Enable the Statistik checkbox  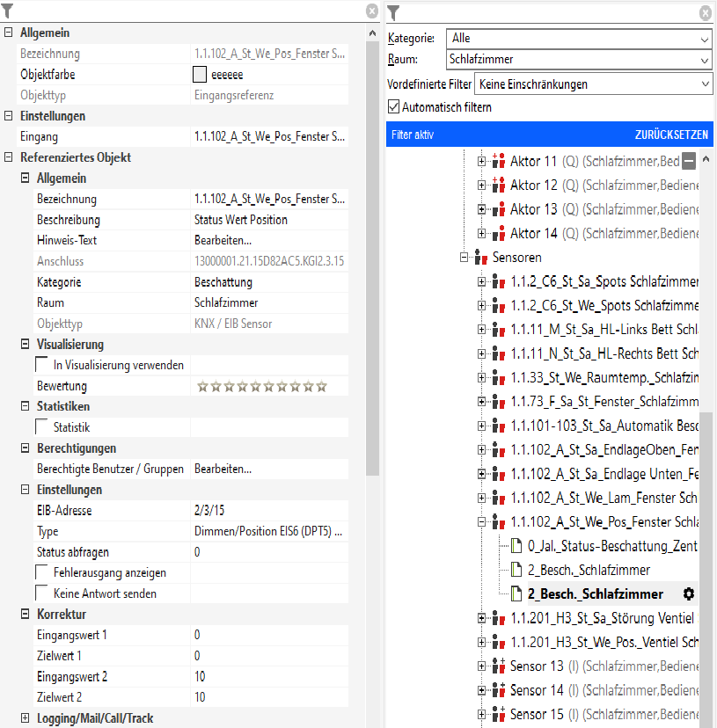[x=41, y=426]
